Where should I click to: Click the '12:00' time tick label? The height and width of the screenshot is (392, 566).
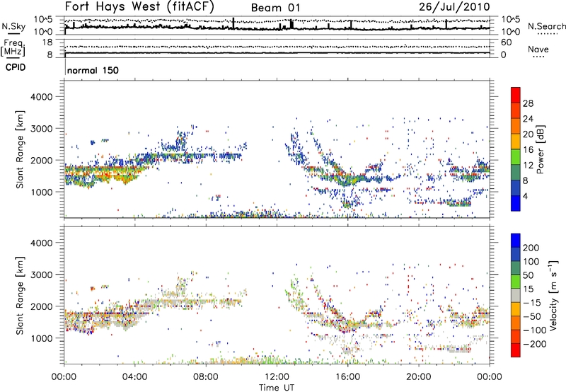277,377
